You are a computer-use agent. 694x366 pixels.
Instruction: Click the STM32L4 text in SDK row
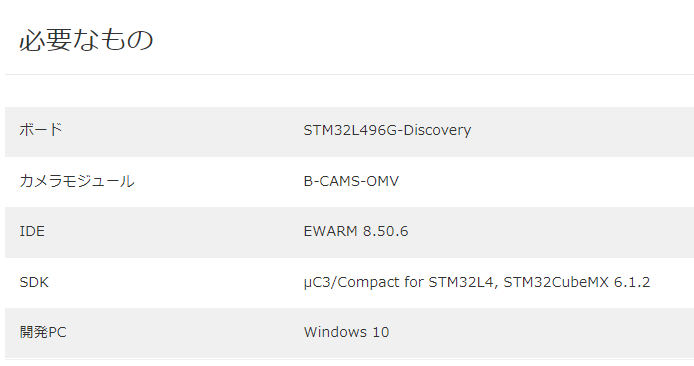click(x=461, y=282)
